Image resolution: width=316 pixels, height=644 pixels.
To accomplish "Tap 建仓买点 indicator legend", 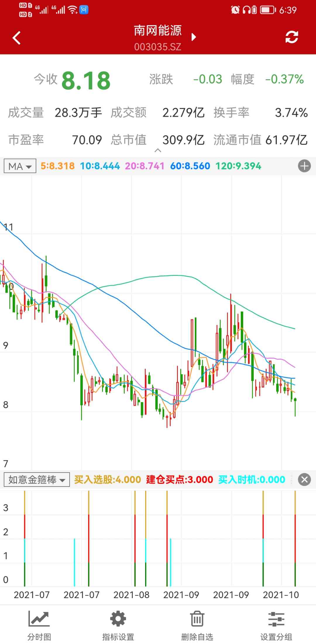I will pyautogui.click(x=179, y=479).
